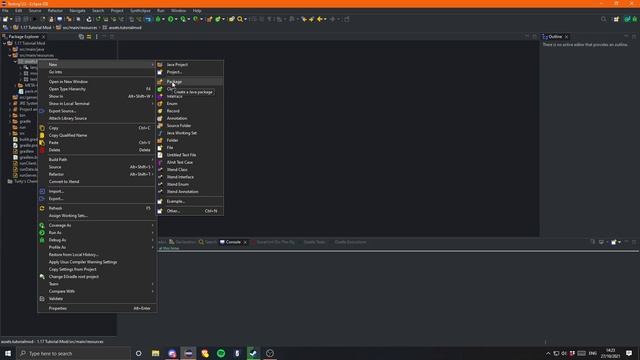Click the Debug toolbar icon

coord(158,19)
